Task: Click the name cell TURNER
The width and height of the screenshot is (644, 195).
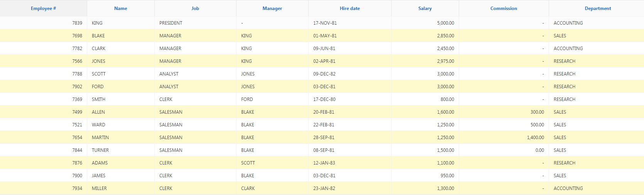Action: click(100, 150)
